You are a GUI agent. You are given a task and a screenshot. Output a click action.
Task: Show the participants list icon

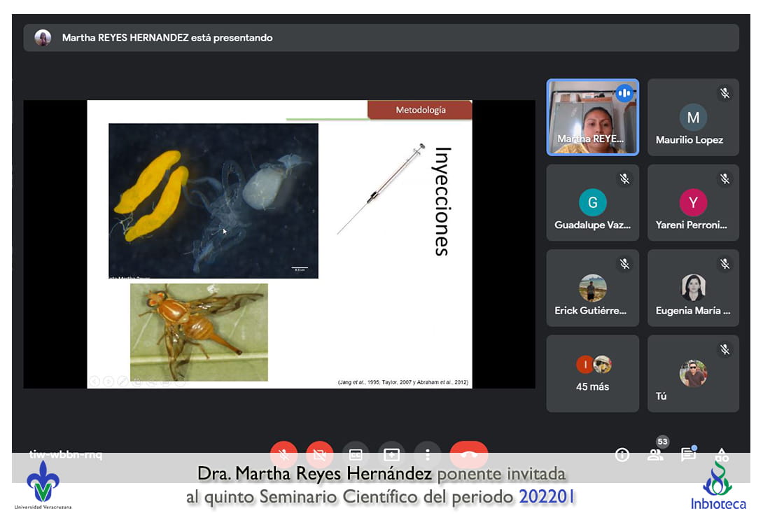pos(655,455)
